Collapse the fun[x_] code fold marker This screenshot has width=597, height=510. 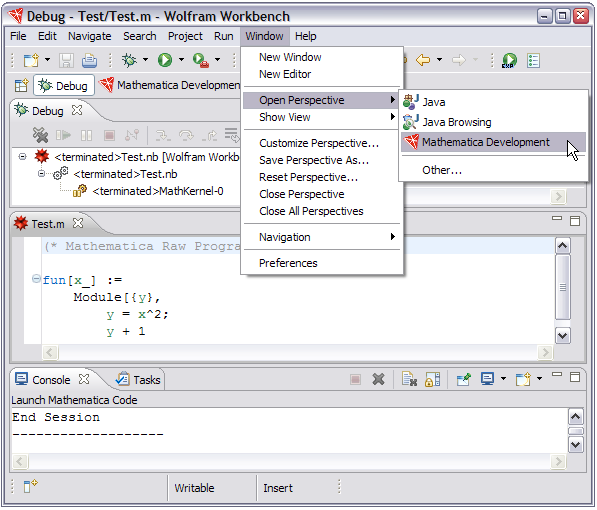tap(36, 279)
